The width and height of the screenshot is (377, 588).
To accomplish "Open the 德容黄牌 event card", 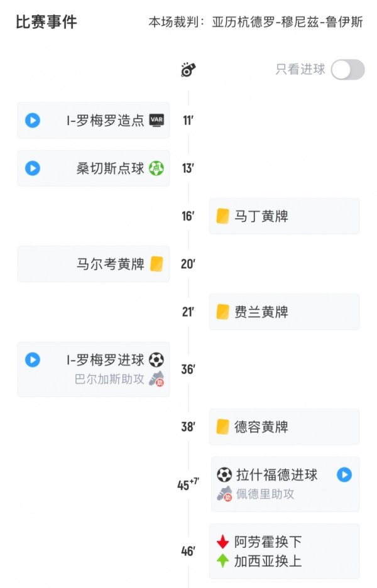I will tap(284, 427).
